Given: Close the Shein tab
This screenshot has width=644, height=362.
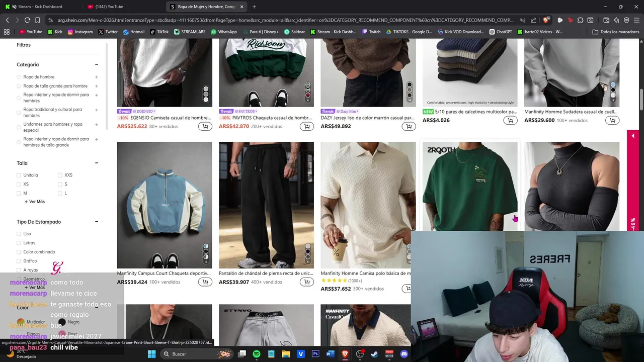Looking at the screenshot, I should 242,7.
